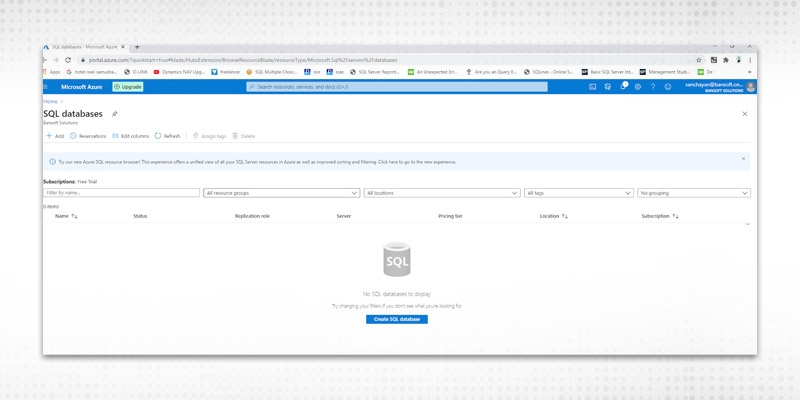The width and height of the screenshot is (800, 400).
Task: Open Azure Cloud Shell icon
Action: 592,87
